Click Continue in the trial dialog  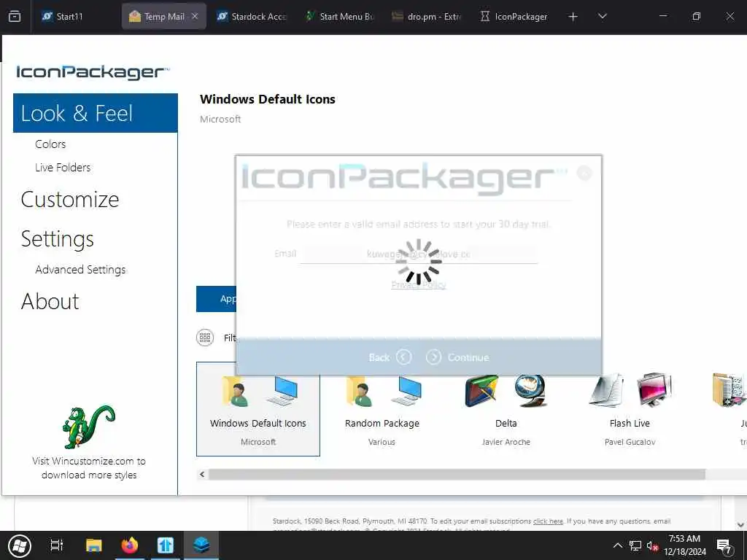pyautogui.click(x=457, y=357)
